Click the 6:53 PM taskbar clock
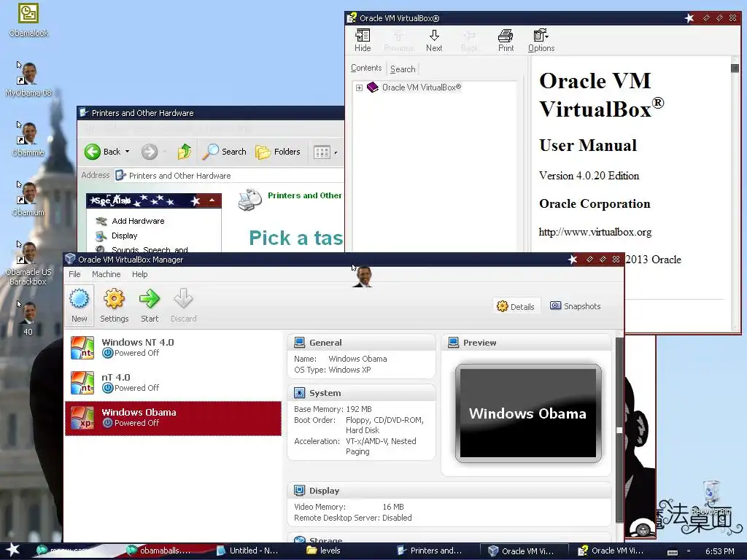Screen dimensions: 747x560 point(720,551)
